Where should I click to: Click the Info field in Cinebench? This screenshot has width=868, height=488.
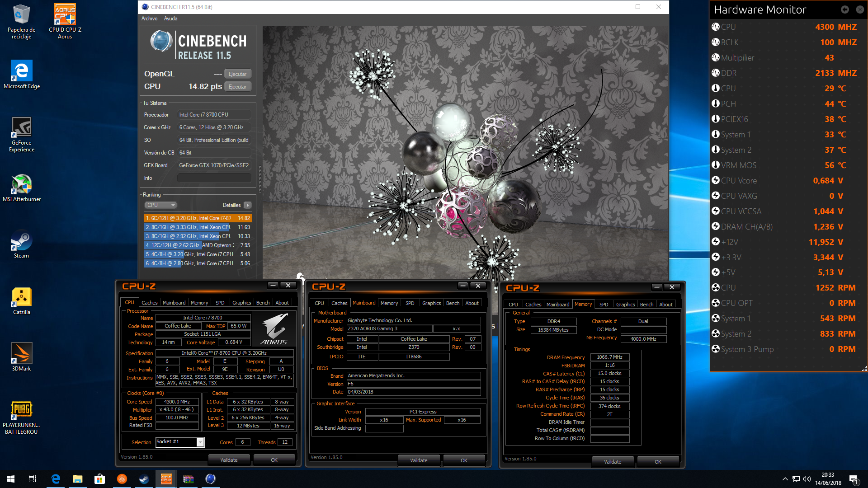tap(214, 178)
